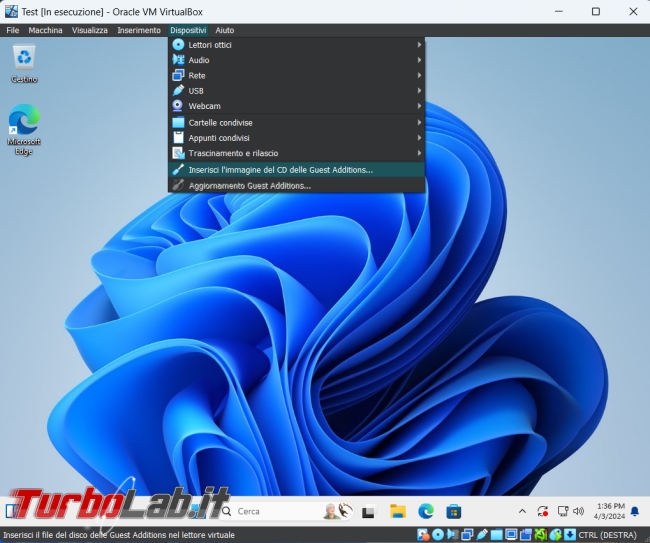This screenshot has height=543, width=650.
Task: Close the Dispositivi menu via its title
Action: (188, 30)
